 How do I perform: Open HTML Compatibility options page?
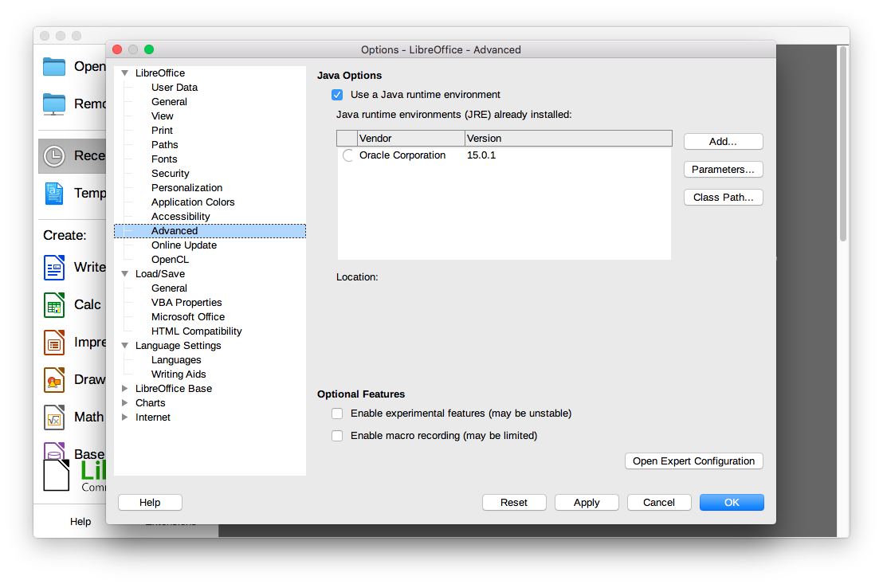point(197,331)
